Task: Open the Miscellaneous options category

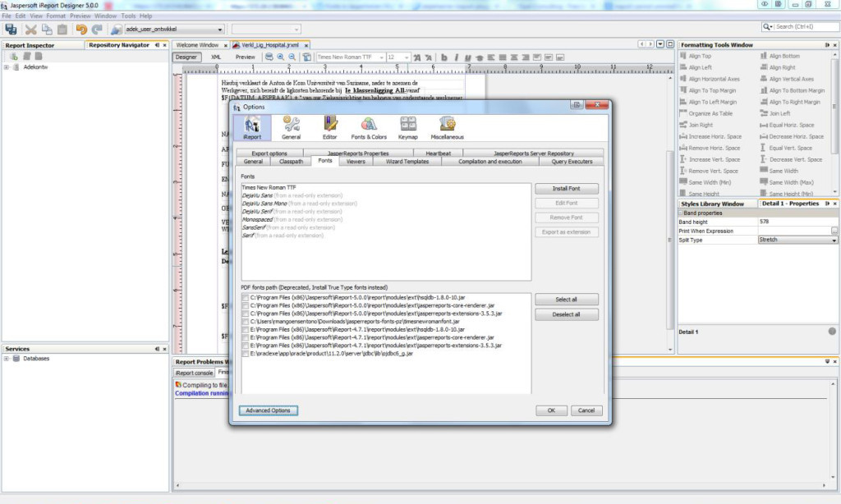Action: click(448, 128)
